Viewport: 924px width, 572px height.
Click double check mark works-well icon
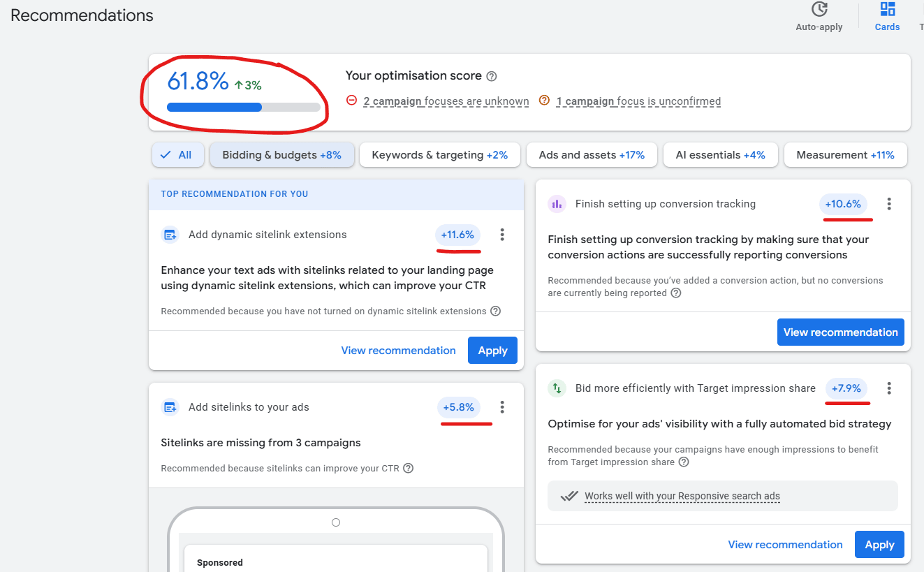coord(570,496)
